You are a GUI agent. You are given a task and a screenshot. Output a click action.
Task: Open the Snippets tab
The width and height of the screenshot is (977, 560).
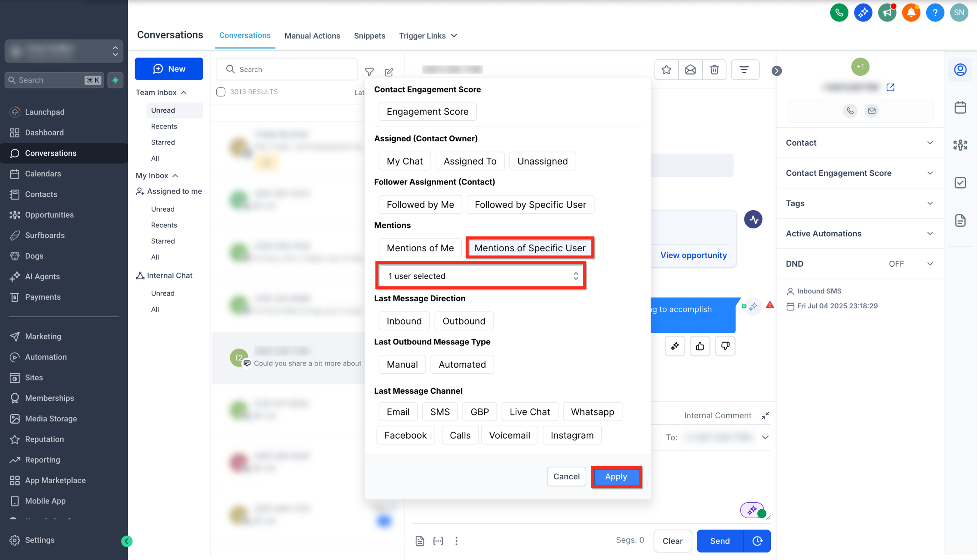tap(369, 36)
